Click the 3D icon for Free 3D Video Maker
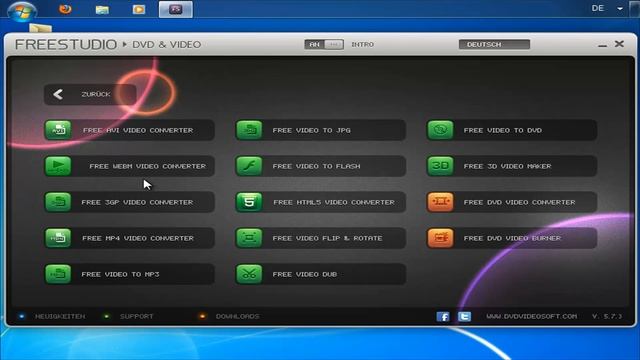 pyautogui.click(x=440, y=166)
